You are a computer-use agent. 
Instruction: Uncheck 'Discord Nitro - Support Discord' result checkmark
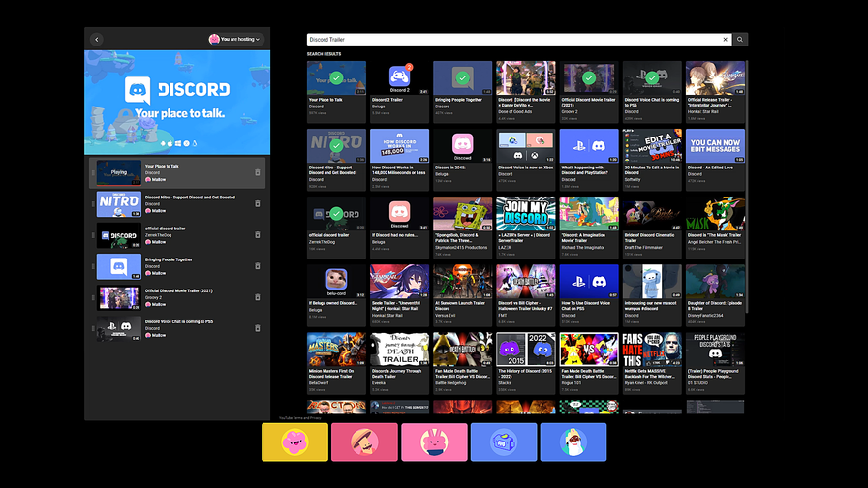coord(336,146)
